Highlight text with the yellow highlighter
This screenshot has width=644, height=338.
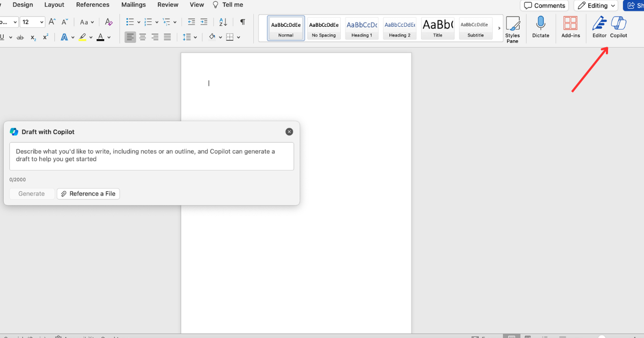[82, 37]
